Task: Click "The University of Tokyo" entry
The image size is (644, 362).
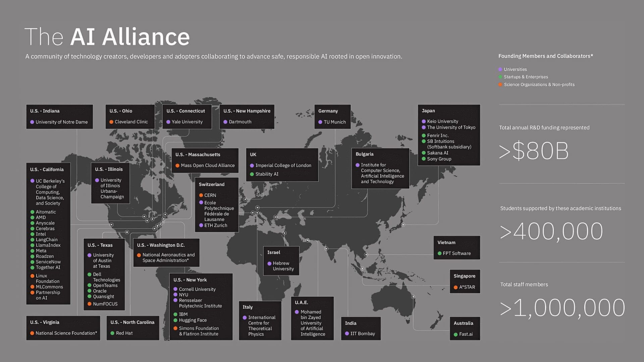Action: [x=451, y=127]
